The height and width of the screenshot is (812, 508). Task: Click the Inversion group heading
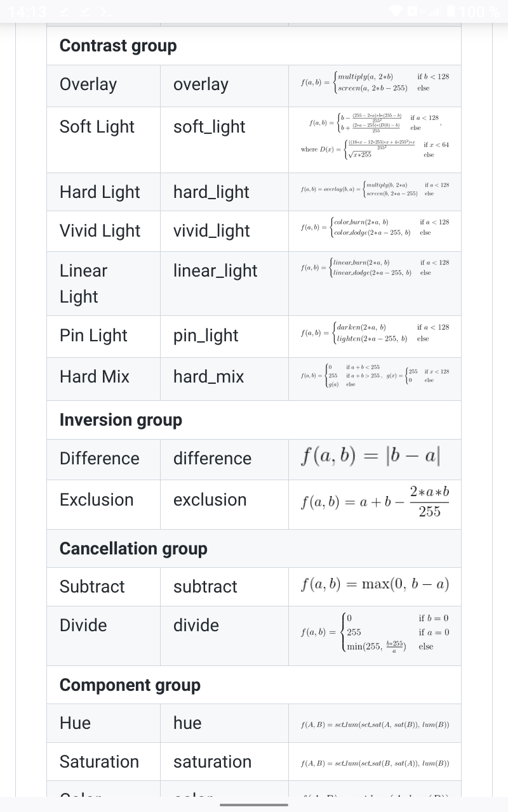[x=121, y=420]
